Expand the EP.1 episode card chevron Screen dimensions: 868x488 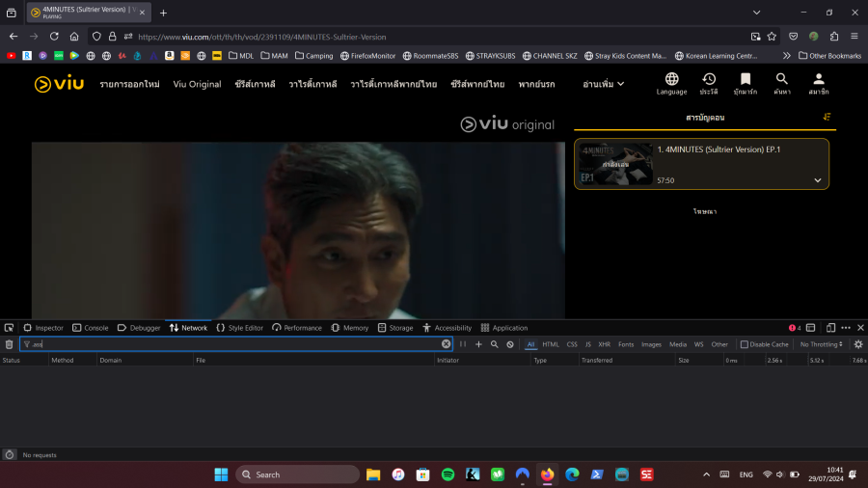tap(817, 180)
